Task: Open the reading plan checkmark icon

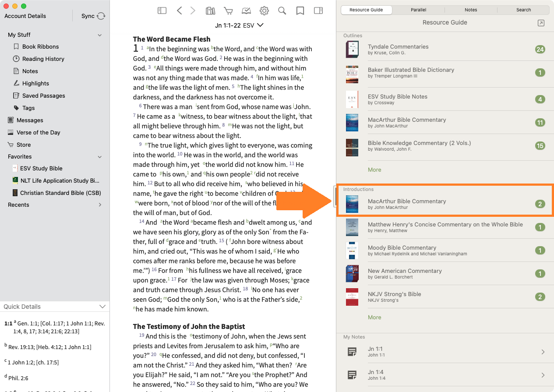Action: coord(246,11)
